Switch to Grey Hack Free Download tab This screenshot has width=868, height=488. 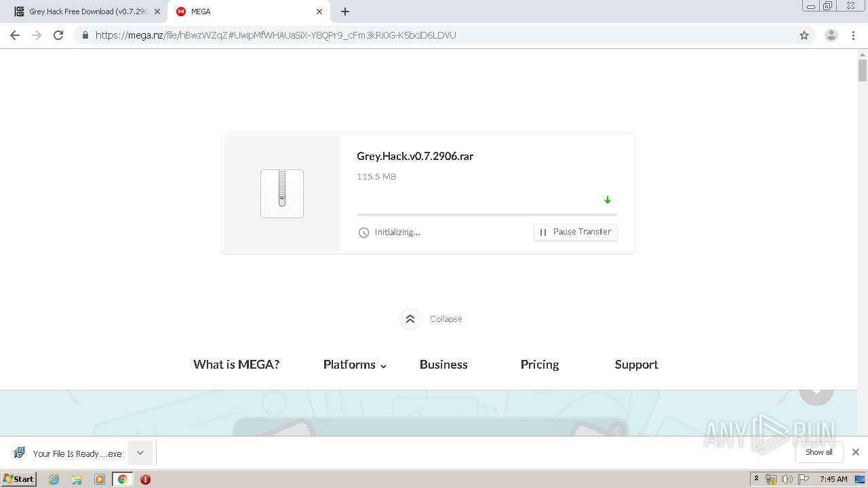(x=87, y=12)
